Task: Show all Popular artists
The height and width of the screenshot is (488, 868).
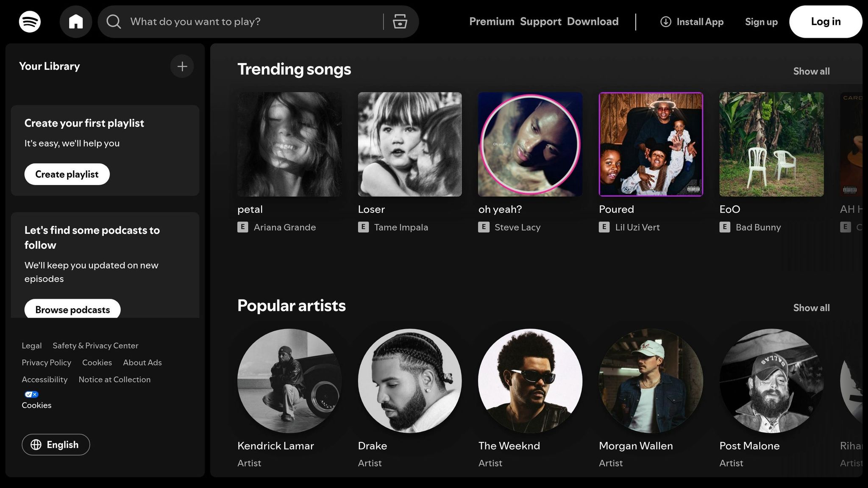Action: [811, 308]
